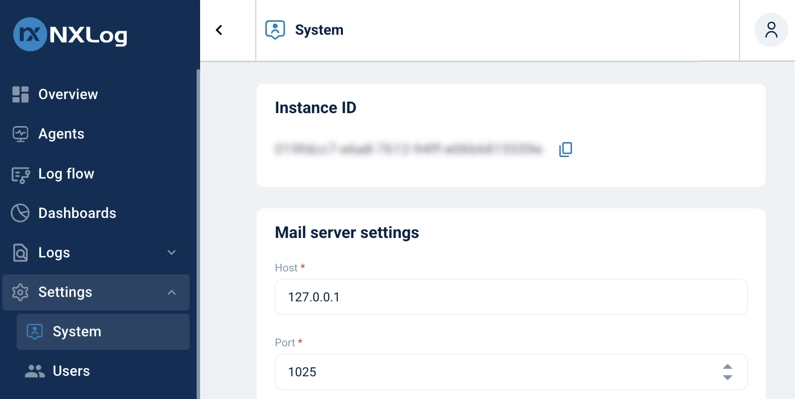Click the Users people icon
This screenshot has height=399, width=795.
coord(34,371)
